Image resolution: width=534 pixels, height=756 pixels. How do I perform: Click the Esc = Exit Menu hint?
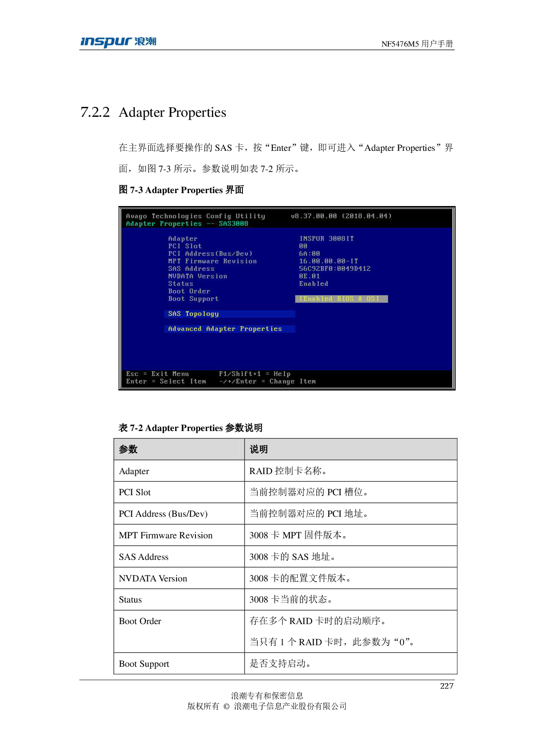(x=158, y=374)
